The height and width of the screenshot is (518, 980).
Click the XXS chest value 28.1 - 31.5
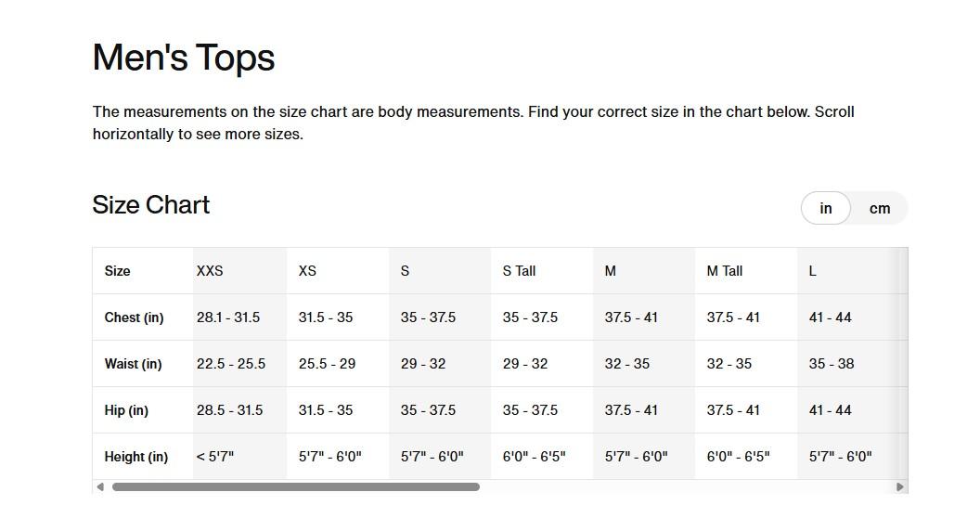(228, 317)
